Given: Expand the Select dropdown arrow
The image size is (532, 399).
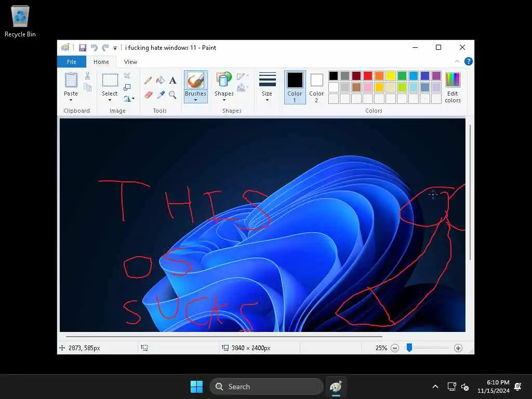Looking at the screenshot, I should [110, 100].
